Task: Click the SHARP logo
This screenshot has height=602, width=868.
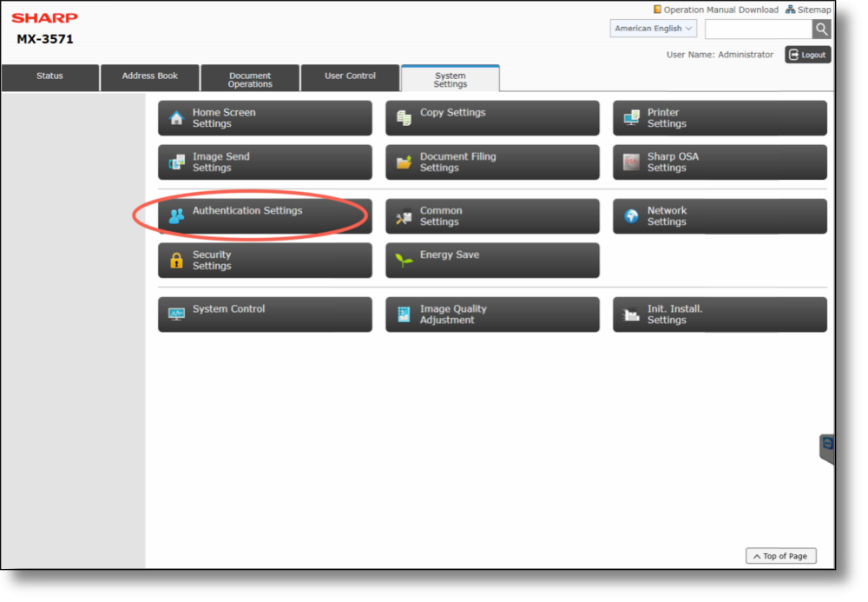Action: pyautogui.click(x=44, y=17)
